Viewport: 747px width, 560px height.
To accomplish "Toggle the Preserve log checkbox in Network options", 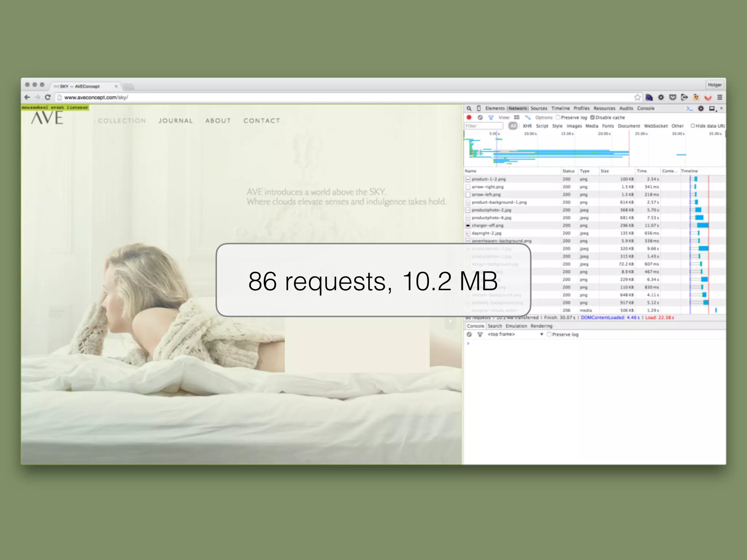I will pos(558,117).
